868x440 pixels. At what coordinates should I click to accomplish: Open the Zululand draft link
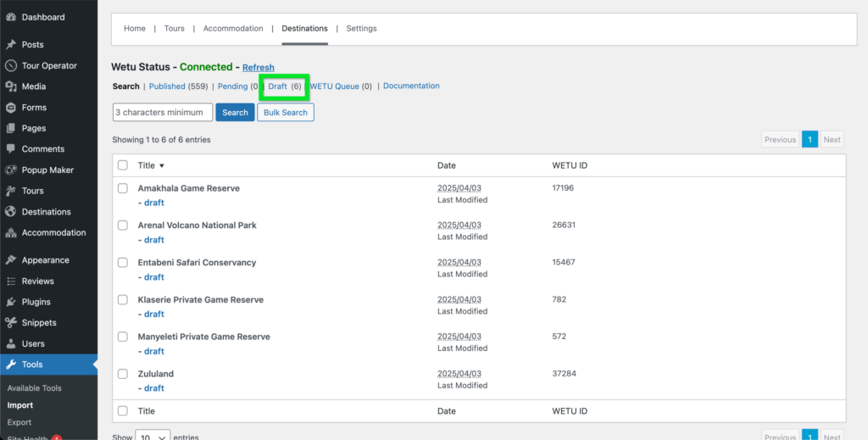(x=154, y=388)
